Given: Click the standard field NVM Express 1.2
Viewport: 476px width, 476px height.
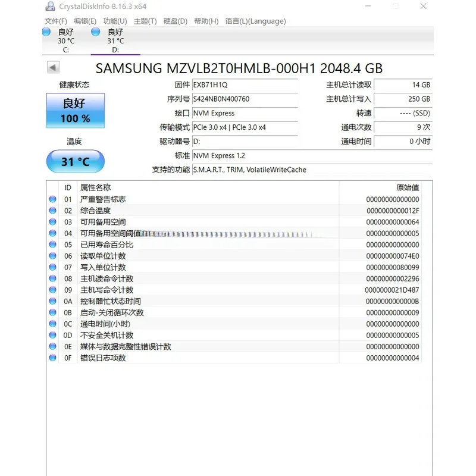Looking at the screenshot, I should click(x=312, y=155).
